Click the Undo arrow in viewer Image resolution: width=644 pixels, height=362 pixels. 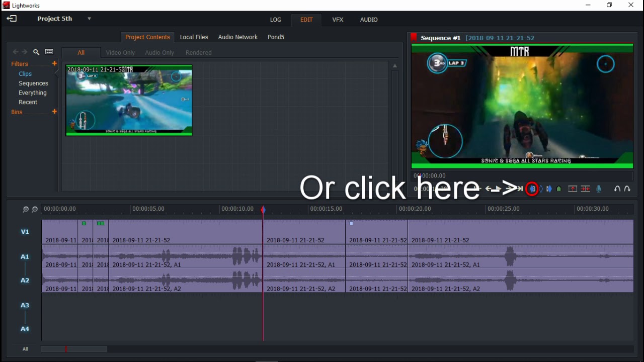click(617, 189)
